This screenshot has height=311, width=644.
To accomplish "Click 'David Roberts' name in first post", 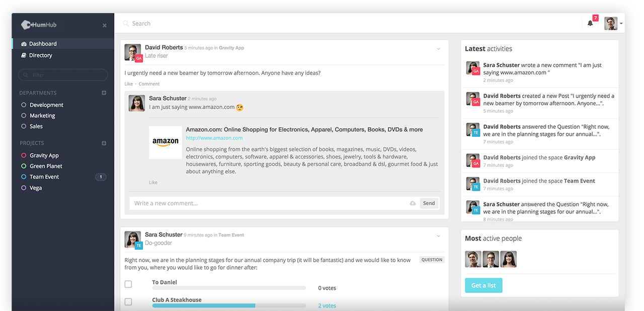I will point(164,47).
